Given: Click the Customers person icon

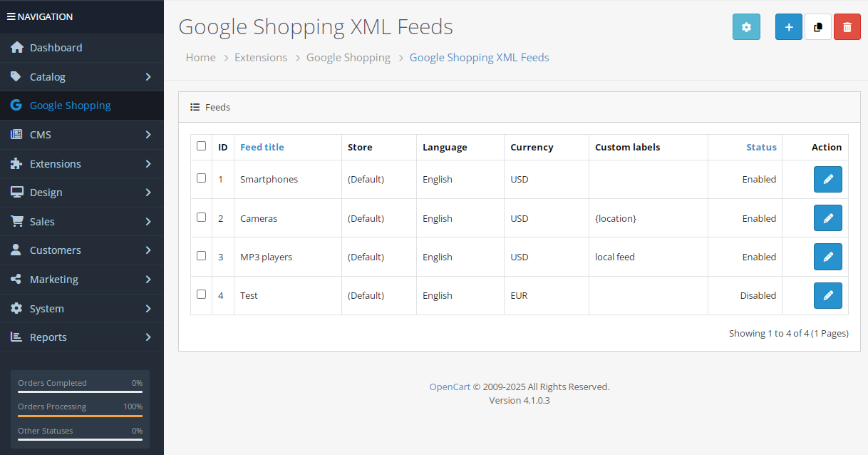Looking at the screenshot, I should 16,250.
